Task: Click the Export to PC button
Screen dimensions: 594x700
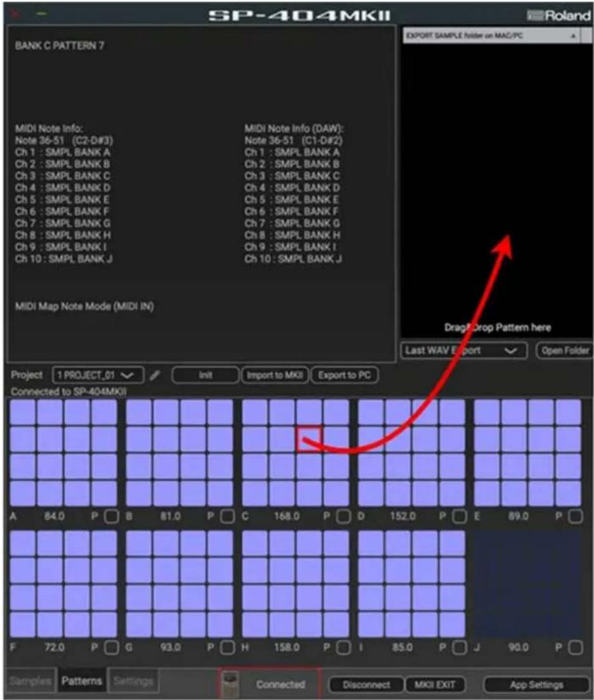Action: [x=344, y=375]
